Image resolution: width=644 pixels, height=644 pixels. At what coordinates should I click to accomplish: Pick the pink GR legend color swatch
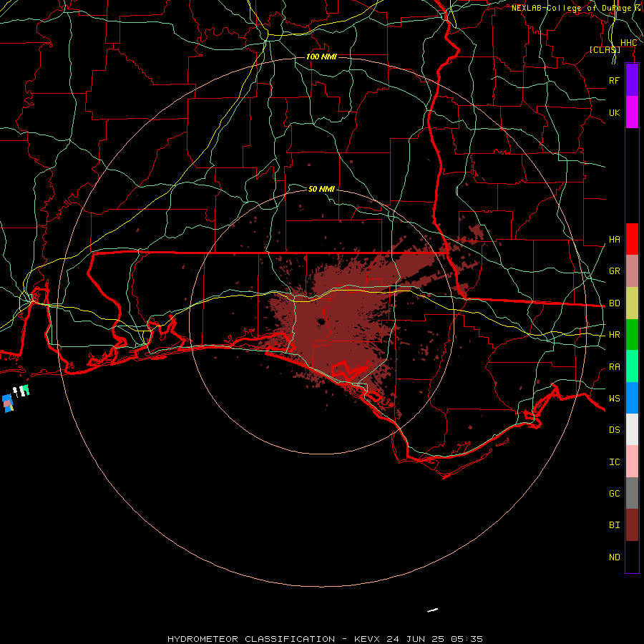click(x=632, y=270)
